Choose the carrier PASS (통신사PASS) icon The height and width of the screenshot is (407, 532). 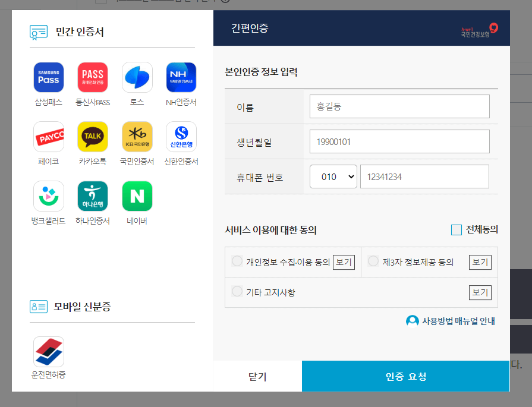pos(93,77)
